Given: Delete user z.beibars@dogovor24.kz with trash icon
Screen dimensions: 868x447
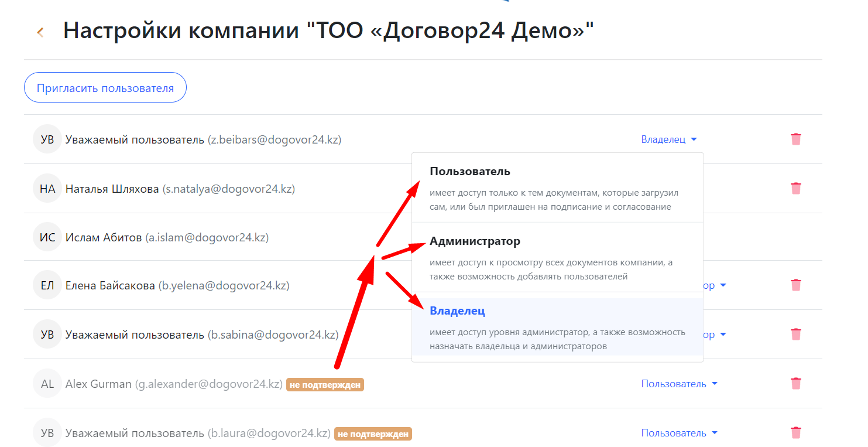Looking at the screenshot, I should 795,139.
